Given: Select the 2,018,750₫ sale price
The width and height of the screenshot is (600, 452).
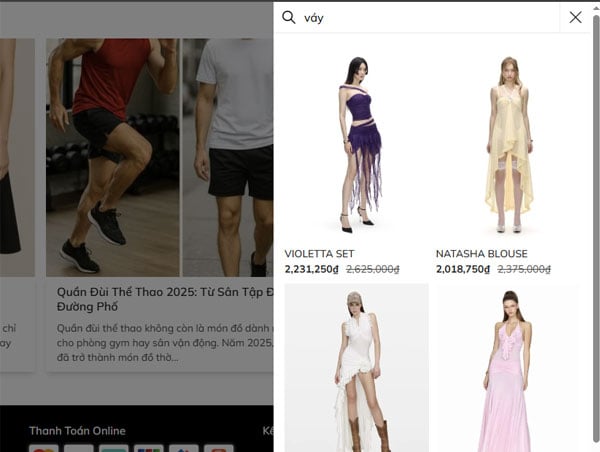Looking at the screenshot, I should (x=463, y=269).
